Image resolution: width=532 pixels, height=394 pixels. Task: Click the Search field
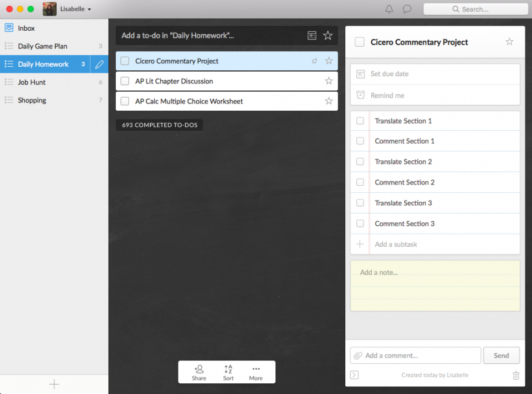click(x=475, y=9)
